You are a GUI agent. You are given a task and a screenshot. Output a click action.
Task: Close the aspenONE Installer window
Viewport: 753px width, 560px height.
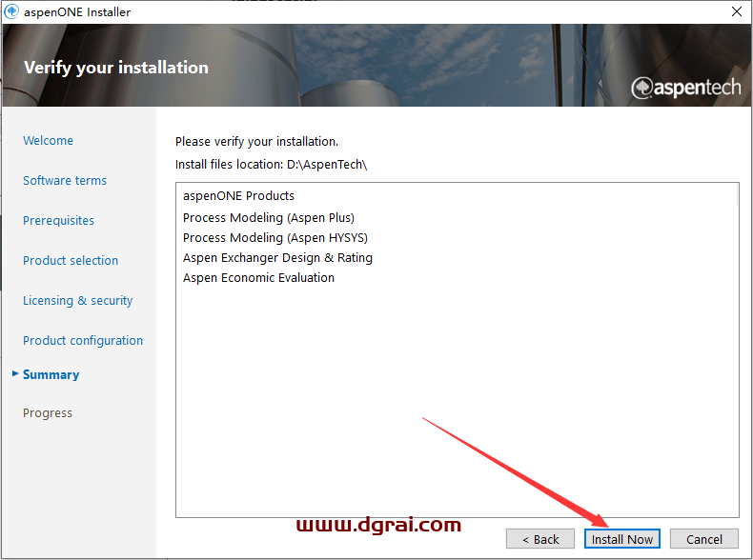coord(737,11)
